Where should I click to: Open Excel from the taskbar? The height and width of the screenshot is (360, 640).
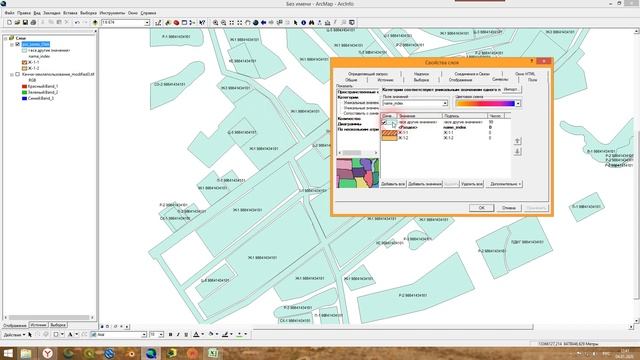213,353
